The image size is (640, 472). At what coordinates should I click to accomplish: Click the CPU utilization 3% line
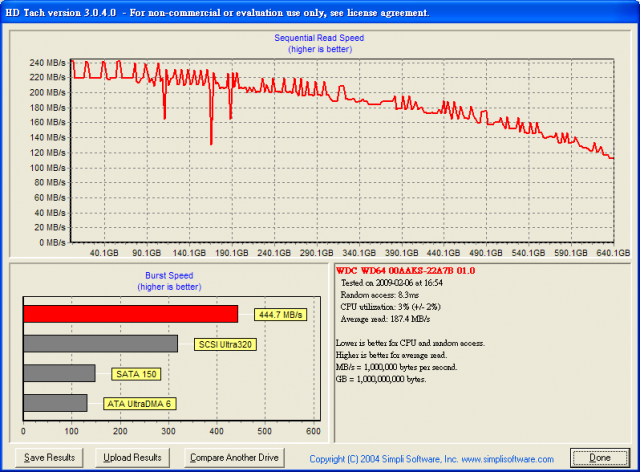[390, 307]
